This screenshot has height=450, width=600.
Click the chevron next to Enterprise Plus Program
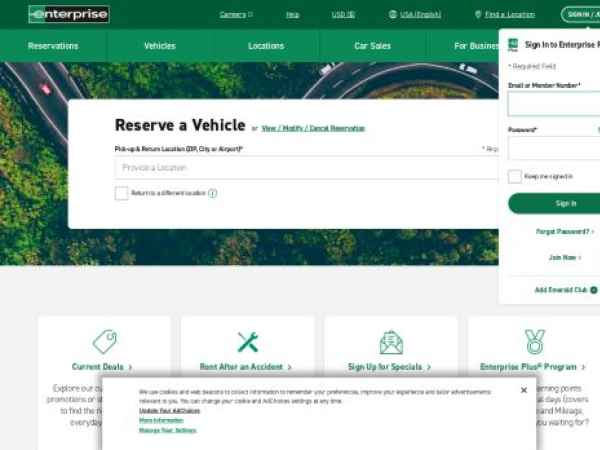(583, 367)
